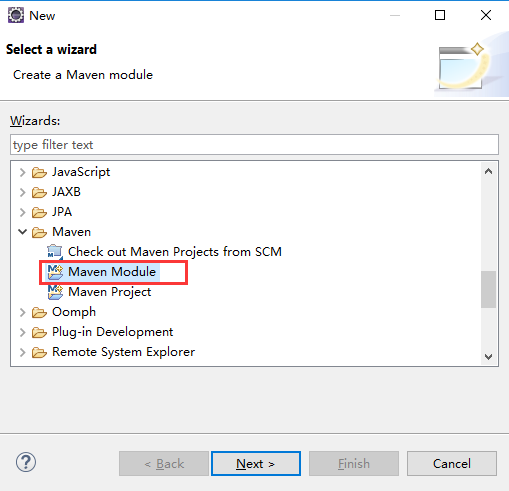Click the Maven folder icon
Viewport: 509px width, 491px height.
click(x=39, y=233)
